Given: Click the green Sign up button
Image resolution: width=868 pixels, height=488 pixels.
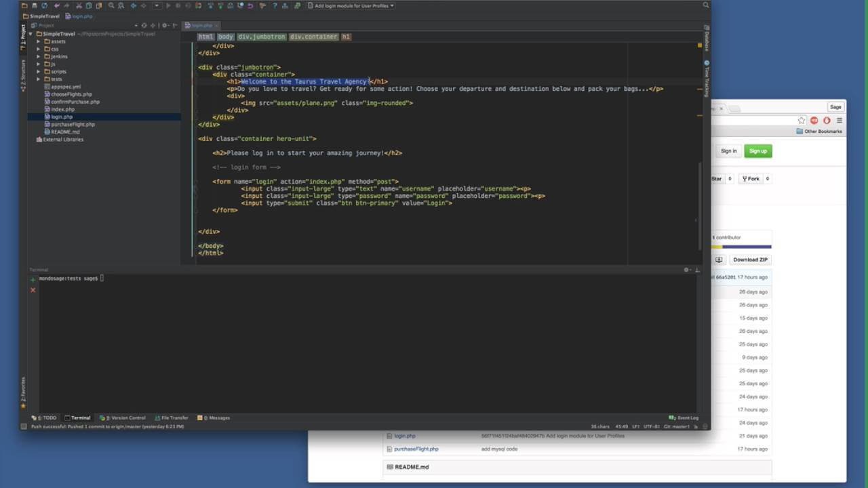Looking at the screenshot, I should 757,151.
